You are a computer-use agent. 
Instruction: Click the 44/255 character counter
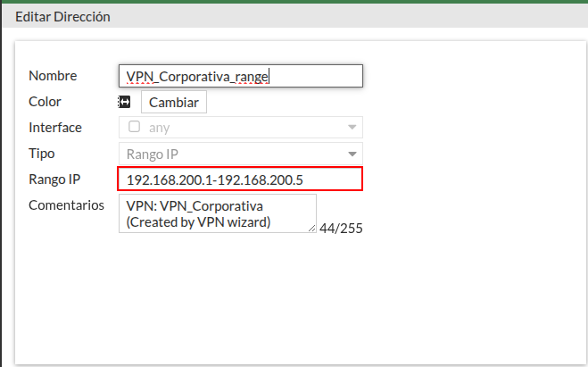coord(341,229)
